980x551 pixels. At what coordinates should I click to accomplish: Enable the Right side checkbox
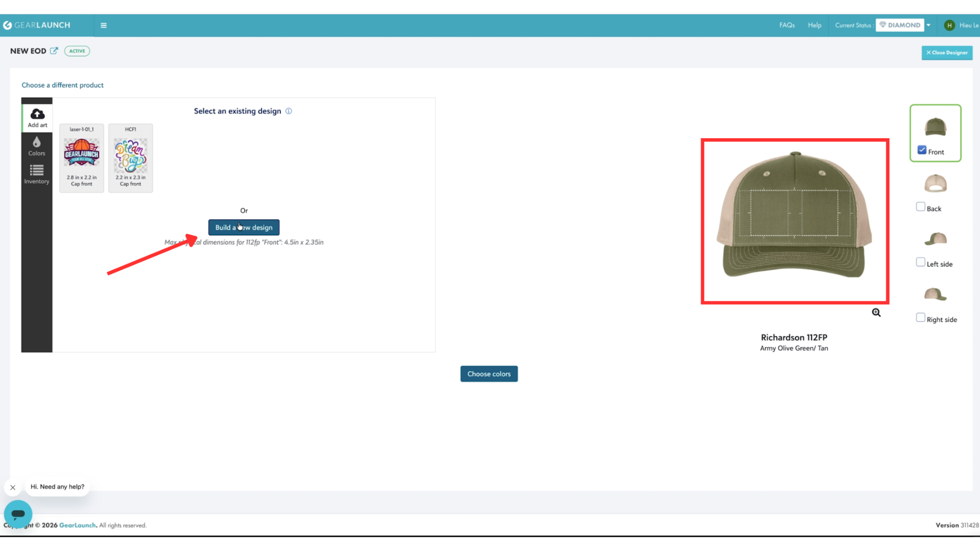point(921,318)
